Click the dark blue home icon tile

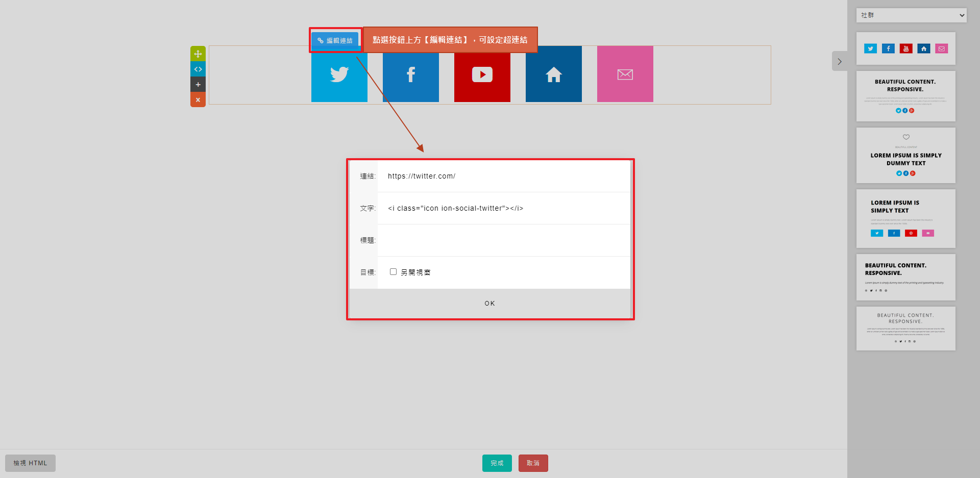(553, 75)
